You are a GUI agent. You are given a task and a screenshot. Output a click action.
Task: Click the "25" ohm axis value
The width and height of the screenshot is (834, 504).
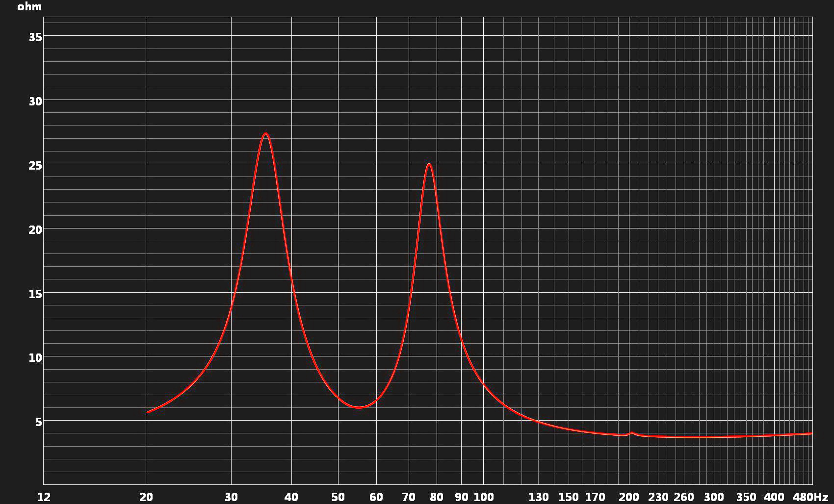coord(35,165)
